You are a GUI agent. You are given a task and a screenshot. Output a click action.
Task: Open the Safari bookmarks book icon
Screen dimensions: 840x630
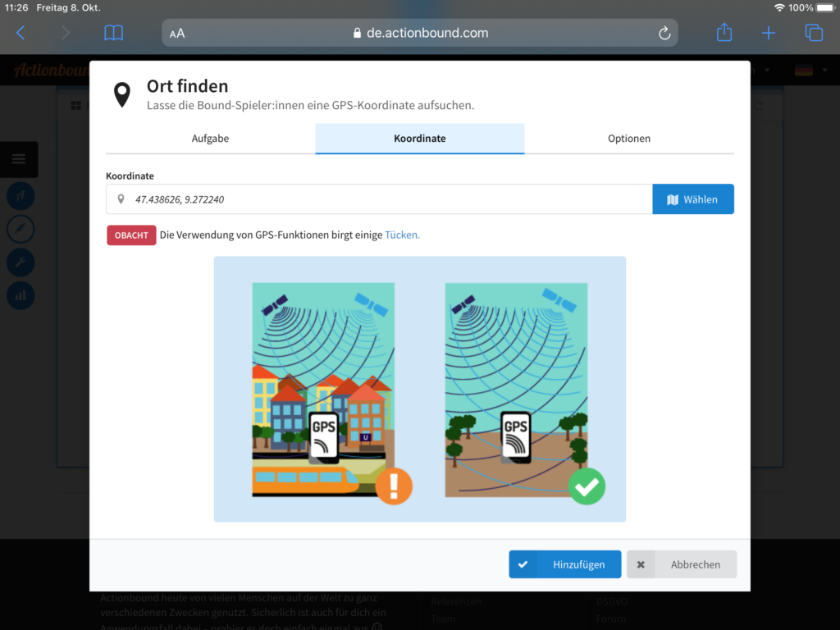click(113, 33)
